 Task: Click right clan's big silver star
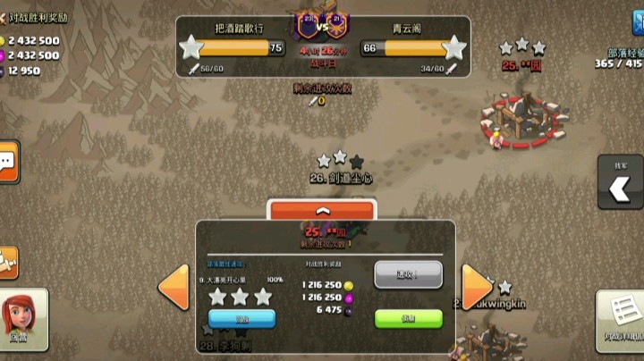453,48
